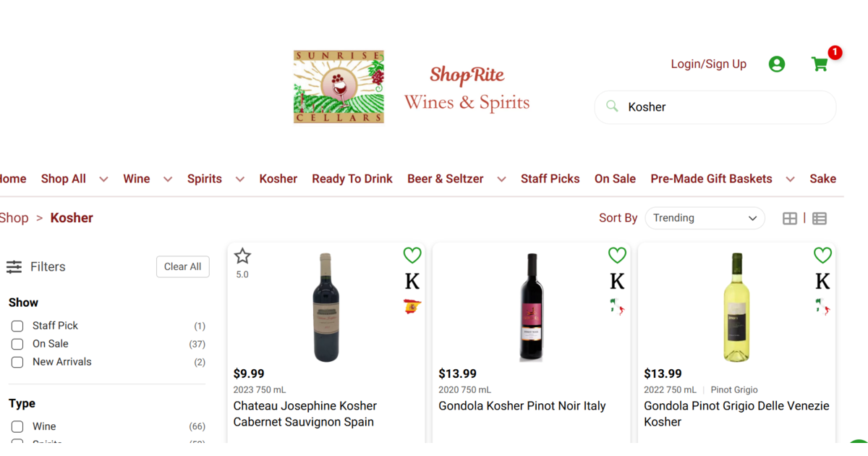The height and width of the screenshot is (456, 868).
Task: Open the shopping cart
Action: tap(820, 64)
